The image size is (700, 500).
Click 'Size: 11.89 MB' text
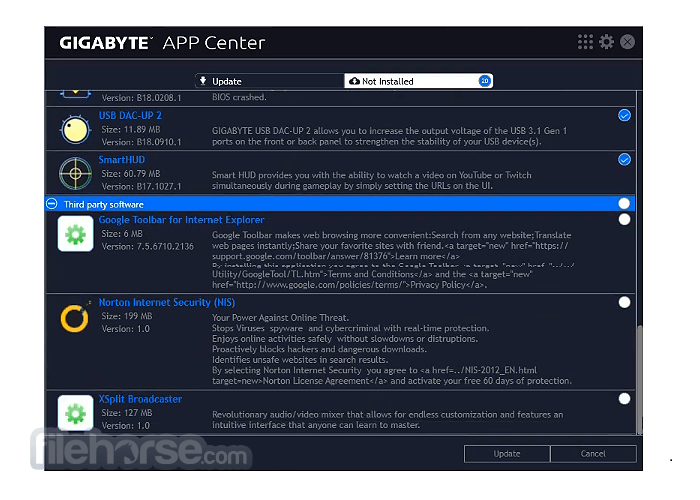pos(131,129)
